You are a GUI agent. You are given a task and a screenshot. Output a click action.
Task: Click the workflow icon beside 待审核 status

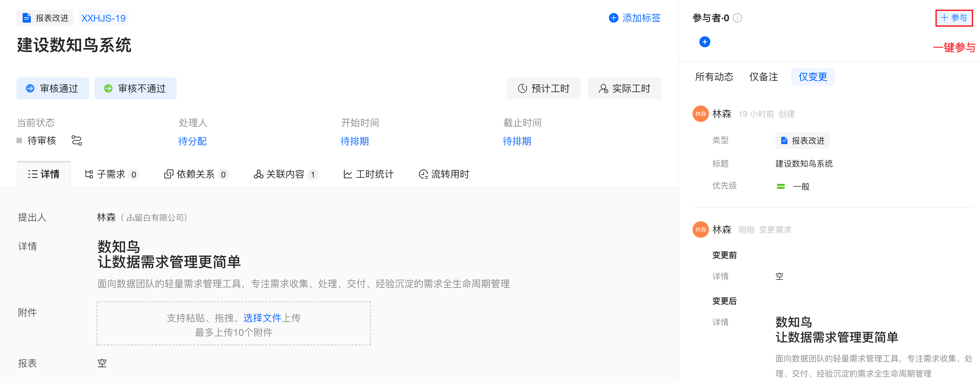tap(76, 141)
